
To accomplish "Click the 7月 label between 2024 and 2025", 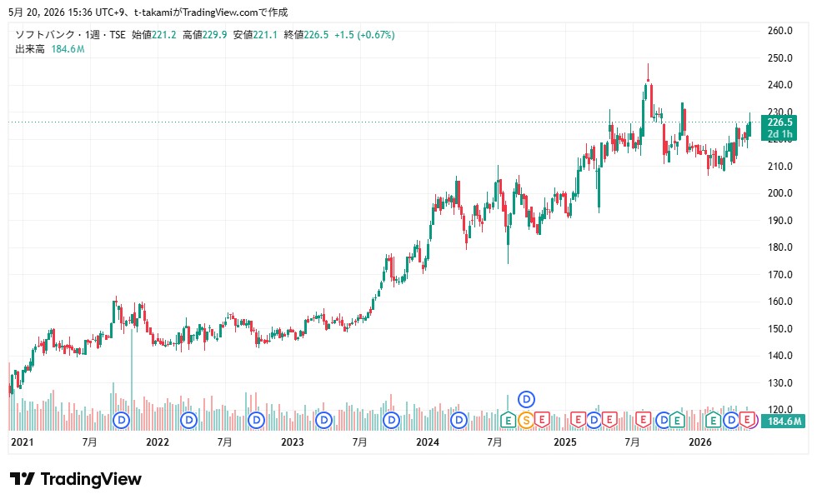I will (x=494, y=442).
